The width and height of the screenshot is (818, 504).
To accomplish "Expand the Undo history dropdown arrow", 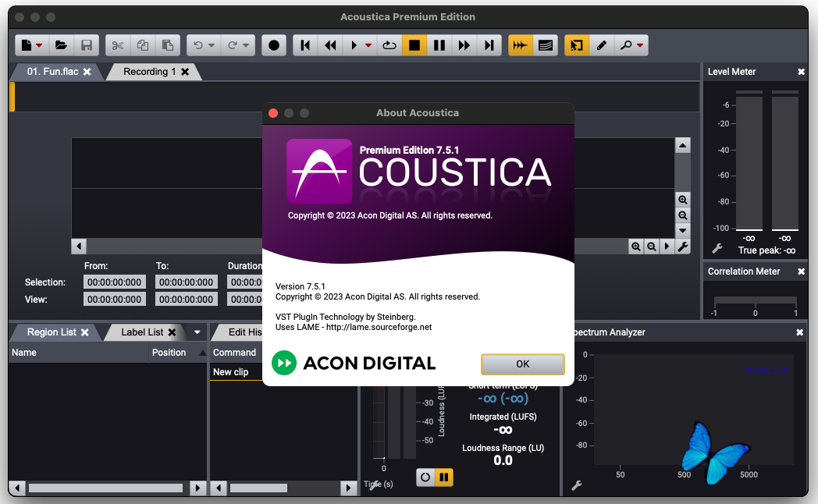I will pos(212,45).
